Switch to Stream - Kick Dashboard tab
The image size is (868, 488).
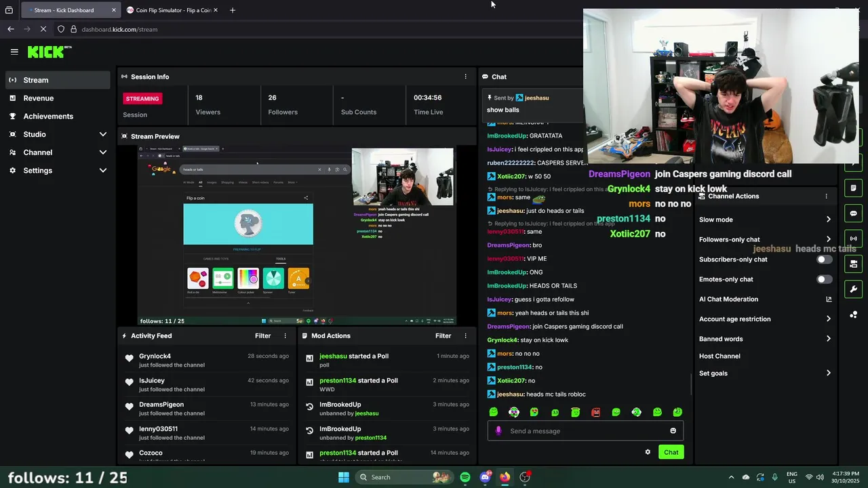click(x=71, y=10)
